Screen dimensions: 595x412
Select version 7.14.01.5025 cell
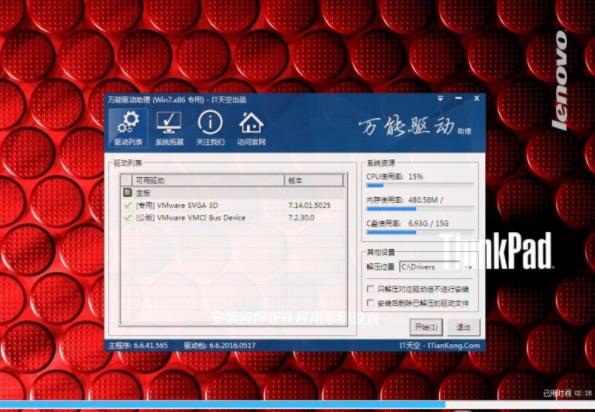pyautogui.click(x=309, y=205)
